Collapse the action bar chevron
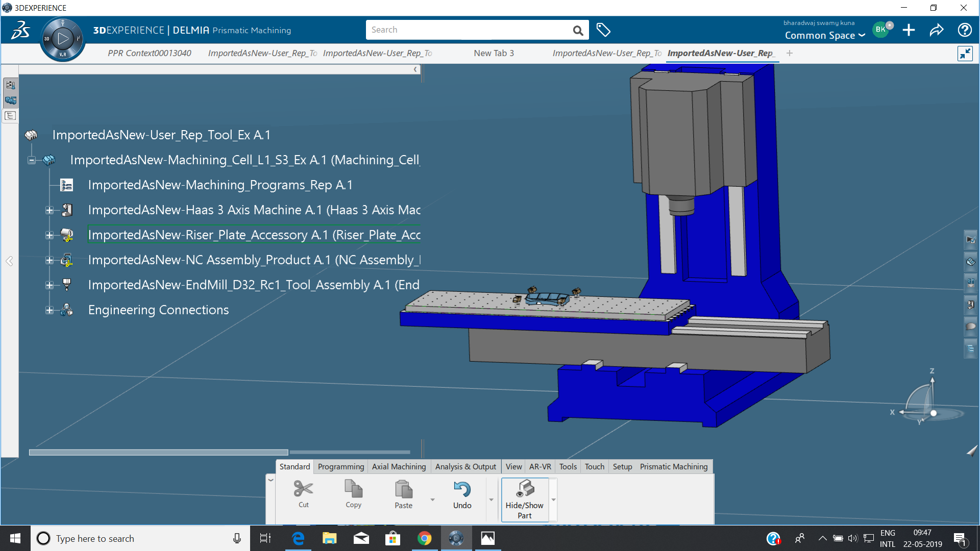Viewport: 980px width, 551px height. 271,480
